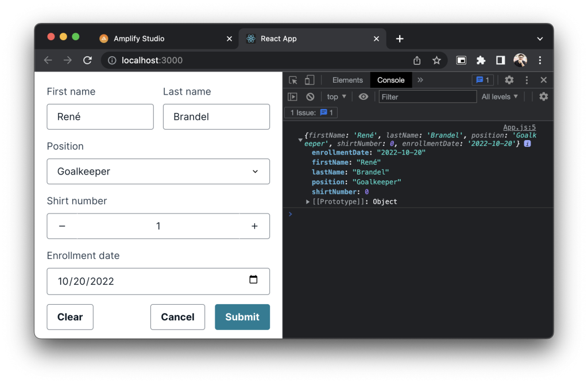The width and height of the screenshot is (588, 384).
Task: Open console settings gear next to All levels
Action: (543, 96)
